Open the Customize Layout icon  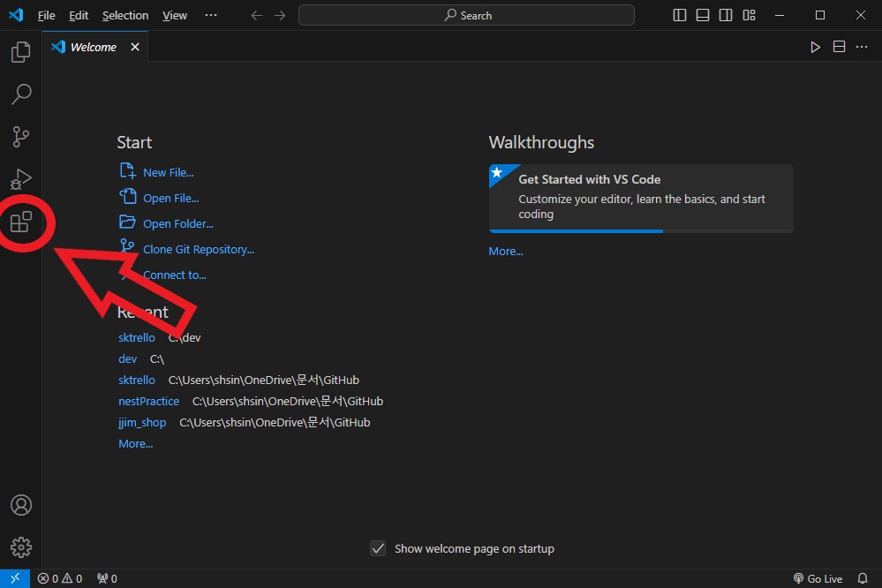(x=749, y=15)
